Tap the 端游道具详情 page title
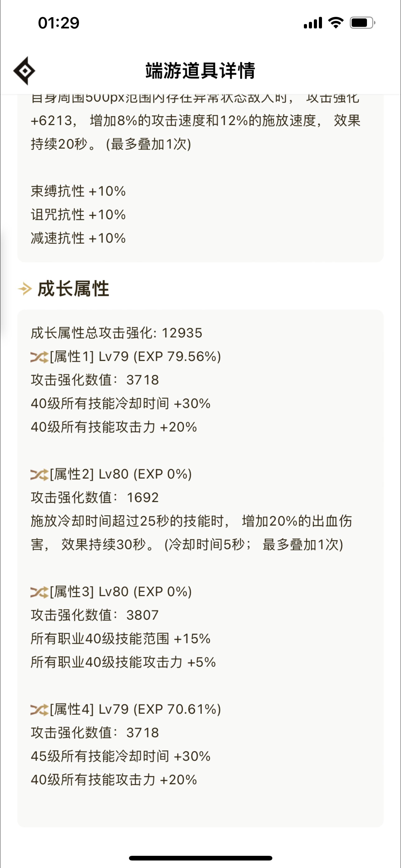401x868 pixels. 200,71
